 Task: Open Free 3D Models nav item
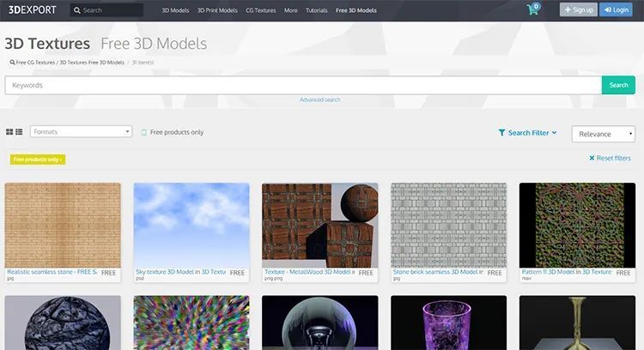pos(356,10)
